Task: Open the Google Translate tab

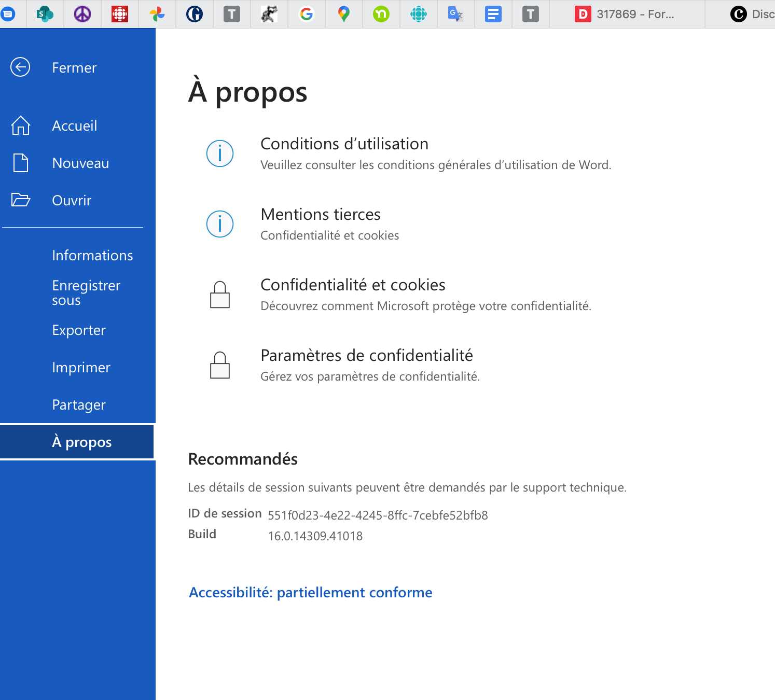Action: click(x=456, y=14)
